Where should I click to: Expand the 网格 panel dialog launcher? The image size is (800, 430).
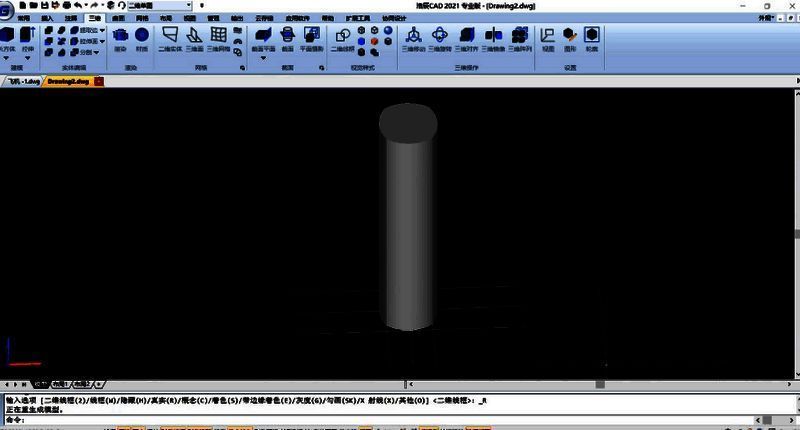pos(242,68)
